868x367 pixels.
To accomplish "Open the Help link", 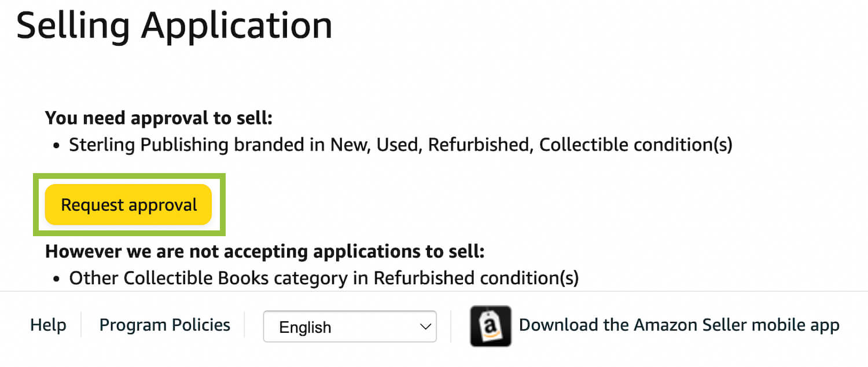I will click(48, 325).
